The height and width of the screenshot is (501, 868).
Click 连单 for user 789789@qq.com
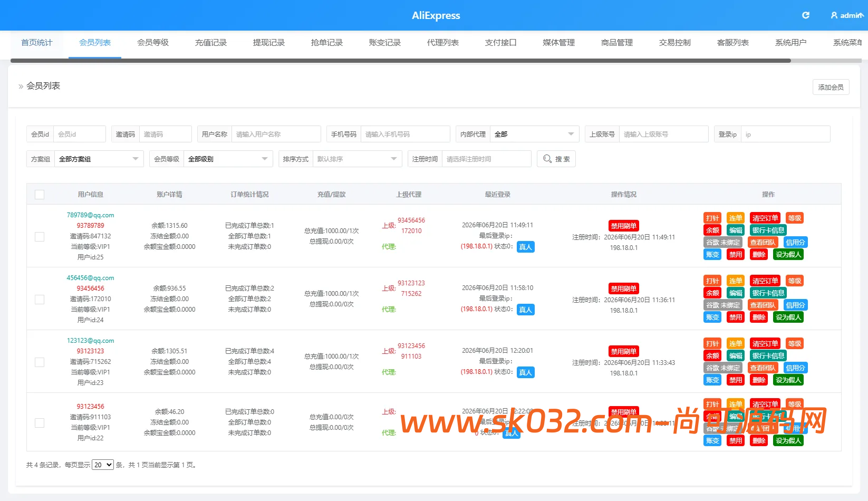click(x=736, y=218)
